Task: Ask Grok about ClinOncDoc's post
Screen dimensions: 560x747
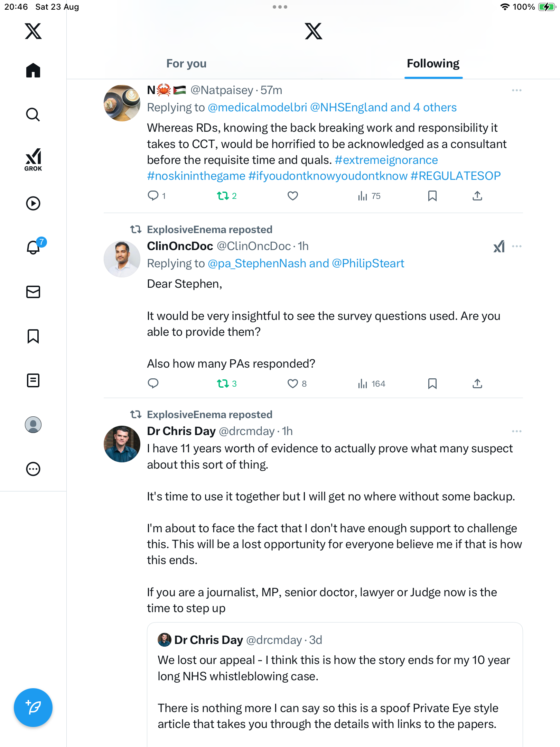Action: [499, 246]
